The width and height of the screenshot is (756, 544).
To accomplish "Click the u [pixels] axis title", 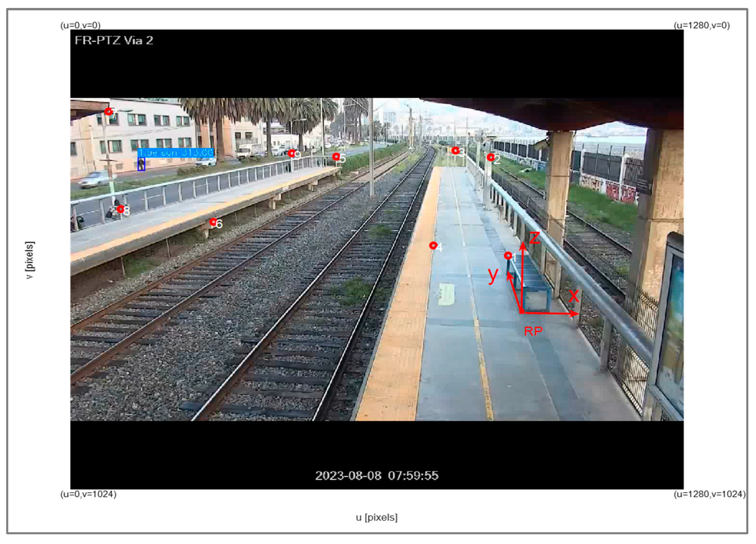I will (x=377, y=517).
